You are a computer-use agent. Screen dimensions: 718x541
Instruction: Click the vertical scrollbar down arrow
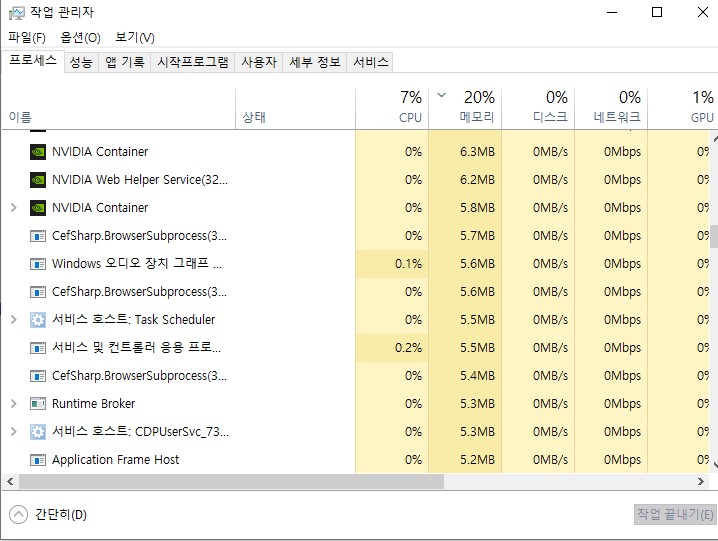(x=714, y=465)
